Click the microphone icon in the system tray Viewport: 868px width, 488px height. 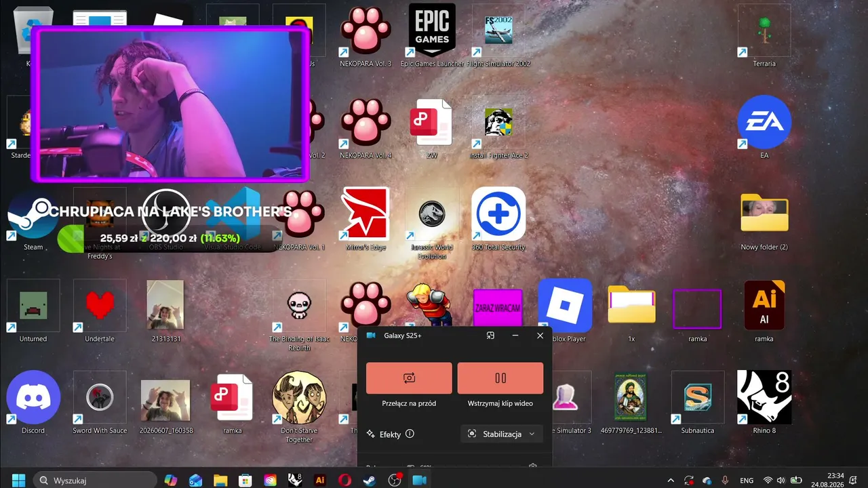pos(726,480)
